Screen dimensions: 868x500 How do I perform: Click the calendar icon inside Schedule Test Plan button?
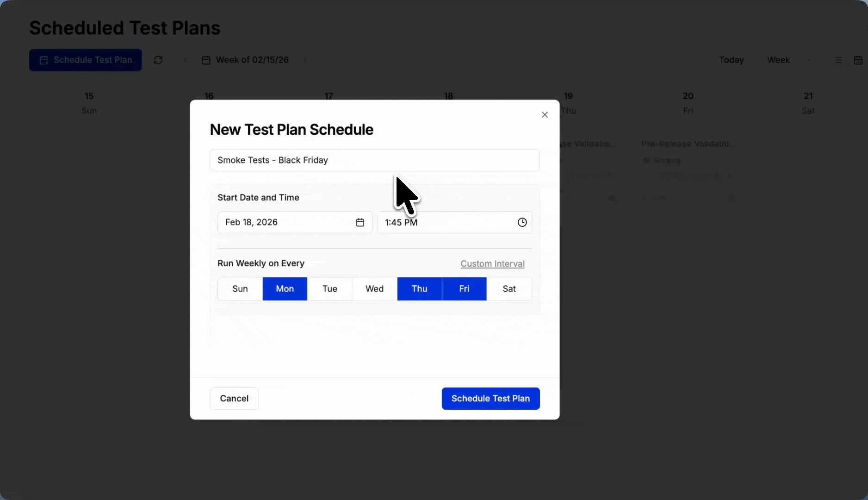coord(44,60)
